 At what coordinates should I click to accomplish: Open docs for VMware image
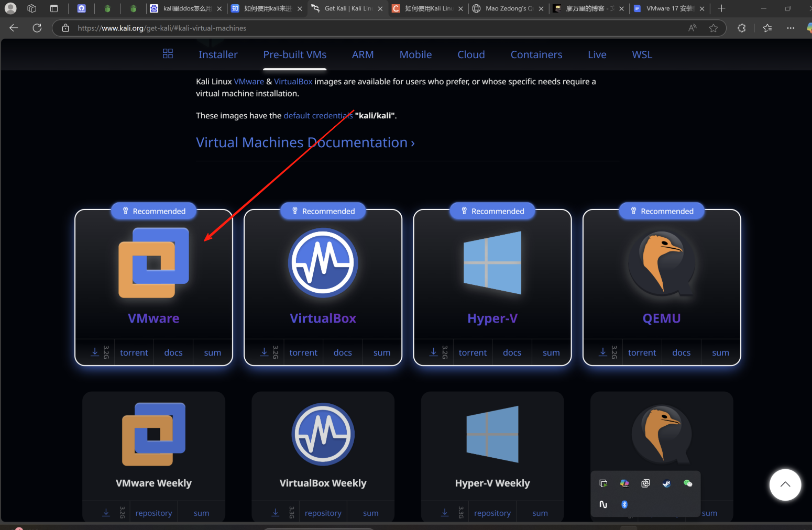pyautogui.click(x=173, y=353)
